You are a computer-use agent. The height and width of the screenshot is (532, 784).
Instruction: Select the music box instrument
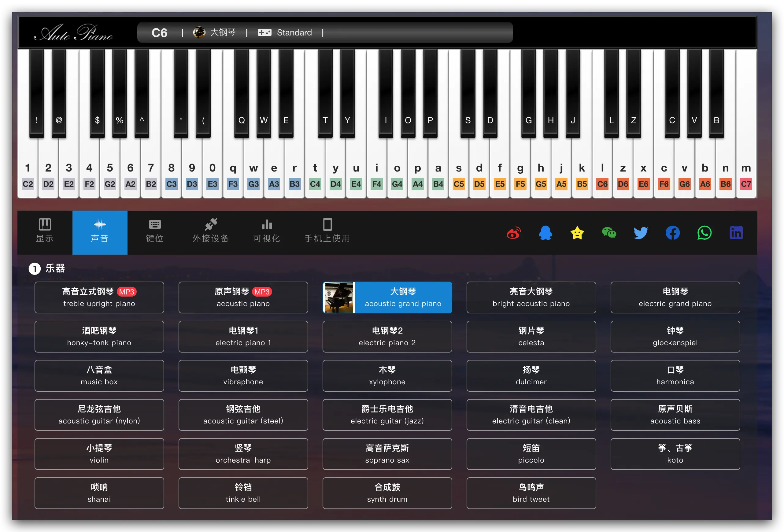point(99,375)
